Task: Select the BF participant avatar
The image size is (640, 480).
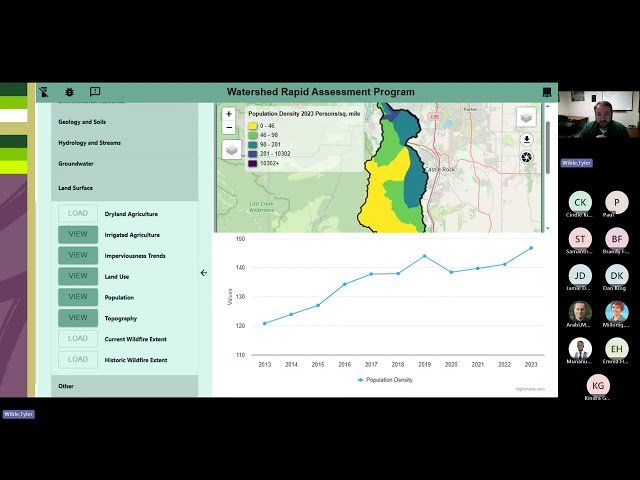Action: coord(617,239)
